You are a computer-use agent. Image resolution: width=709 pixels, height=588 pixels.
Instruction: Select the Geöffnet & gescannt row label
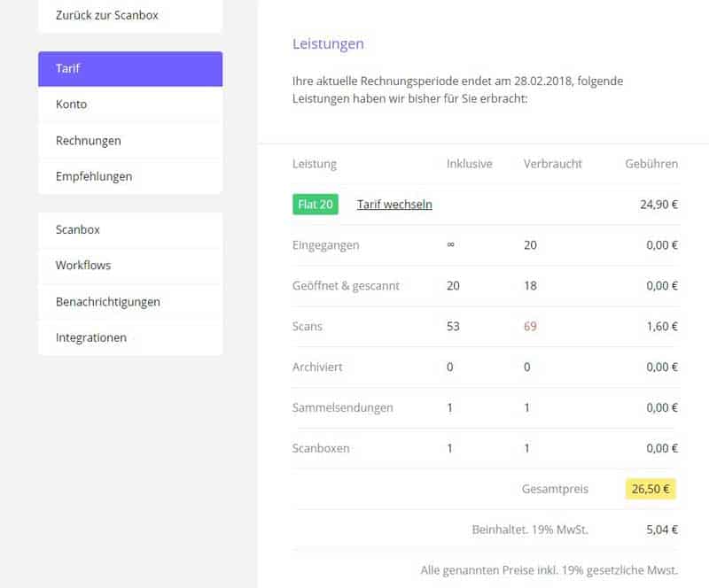346,286
